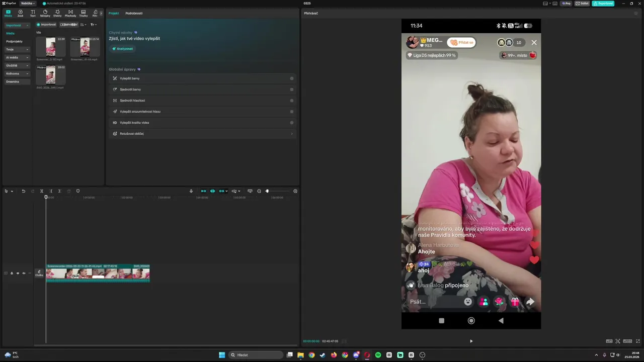Click the player hamburger menu icon

635,13
